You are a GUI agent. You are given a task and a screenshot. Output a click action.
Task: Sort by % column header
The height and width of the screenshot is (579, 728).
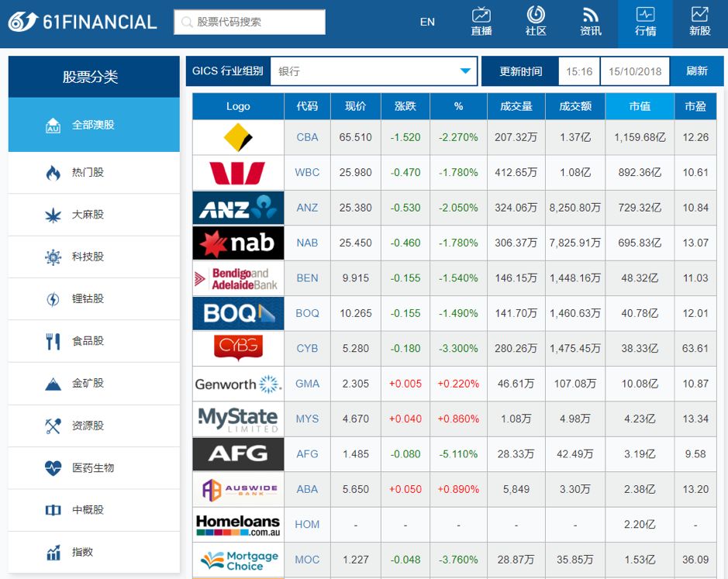(458, 106)
